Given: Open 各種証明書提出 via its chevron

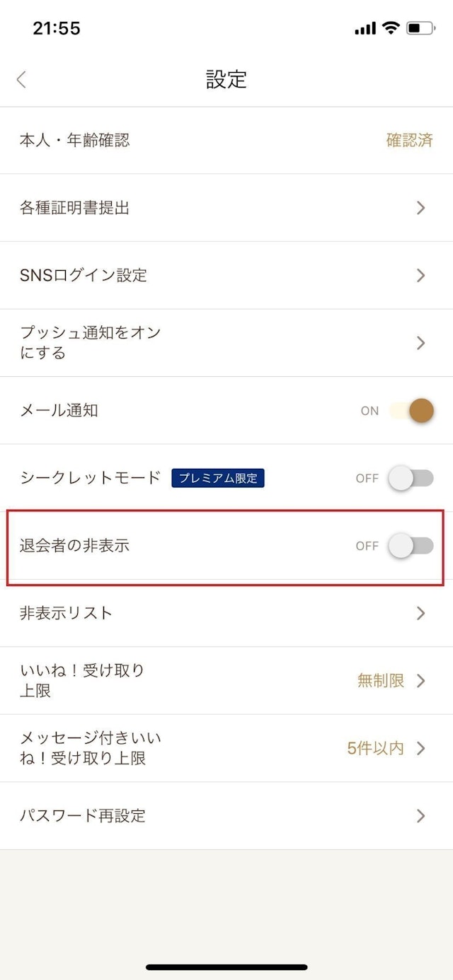Looking at the screenshot, I should pos(420,207).
